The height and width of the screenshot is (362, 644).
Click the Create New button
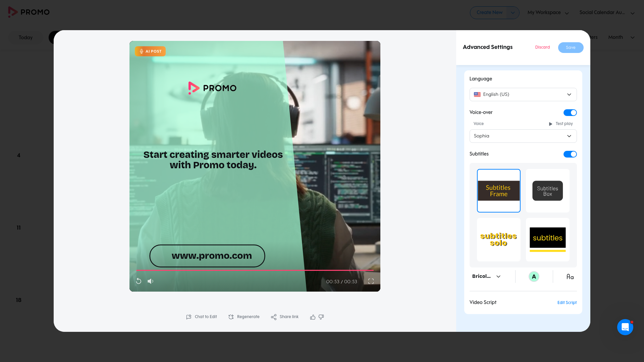pos(489,12)
